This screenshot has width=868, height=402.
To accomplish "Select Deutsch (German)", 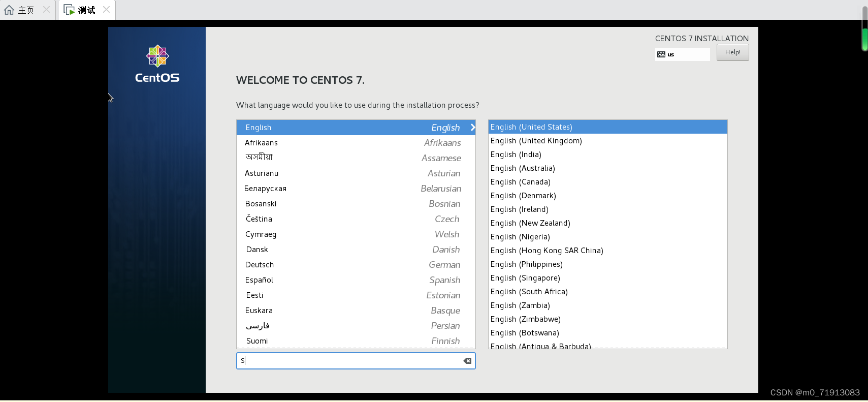I will click(356, 265).
